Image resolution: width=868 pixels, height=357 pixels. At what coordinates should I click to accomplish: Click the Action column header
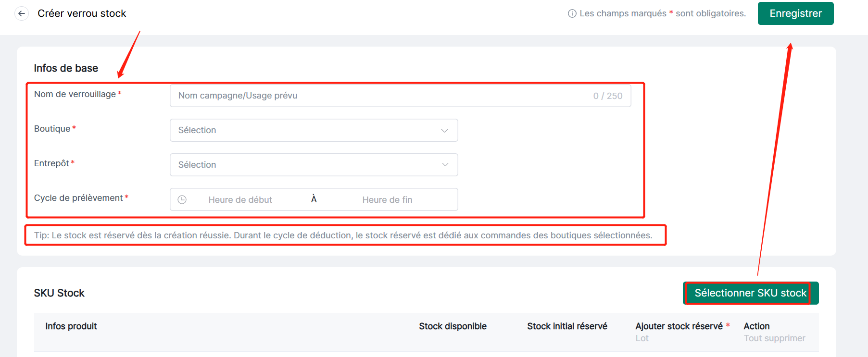(756, 326)
